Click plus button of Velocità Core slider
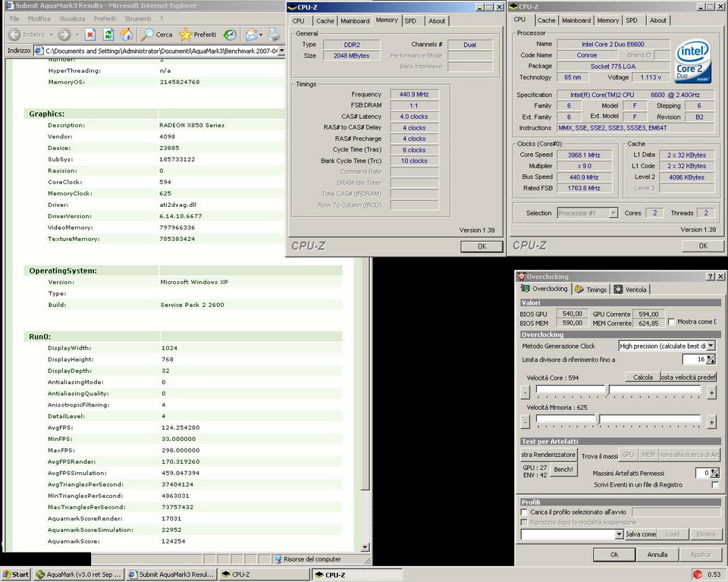Viewport: 728px width, 582px height. [712, 393]
